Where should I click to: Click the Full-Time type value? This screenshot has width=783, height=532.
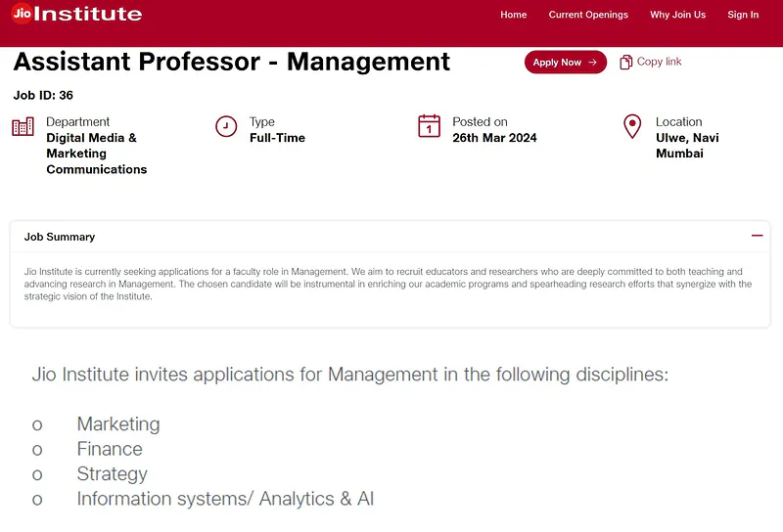[x=277, y=138]
